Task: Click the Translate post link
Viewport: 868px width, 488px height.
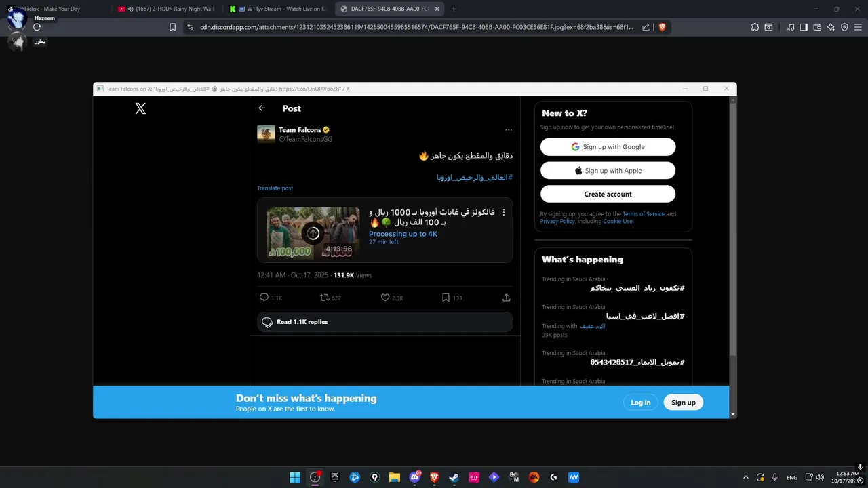Action: point(275,188)
